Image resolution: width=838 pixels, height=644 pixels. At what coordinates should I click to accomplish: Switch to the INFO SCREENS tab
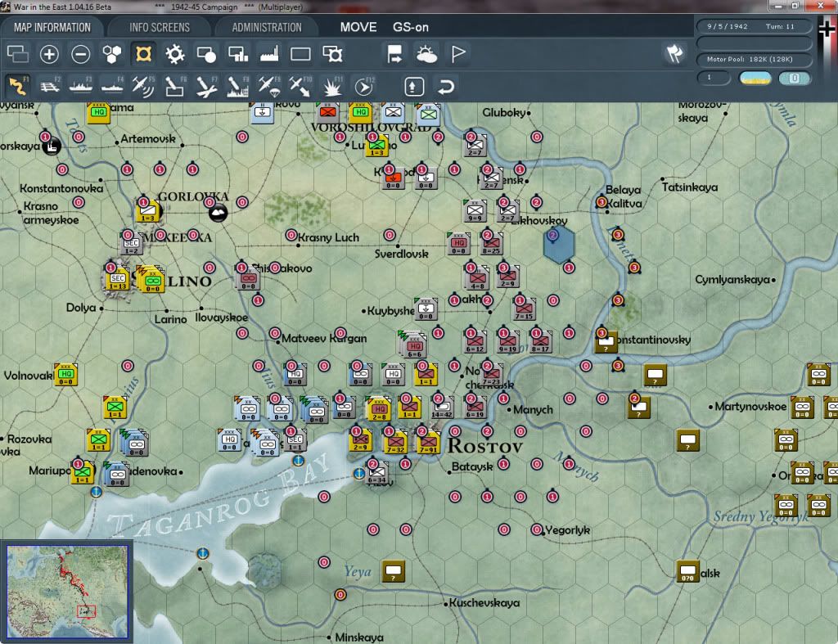tap(160, 27)
